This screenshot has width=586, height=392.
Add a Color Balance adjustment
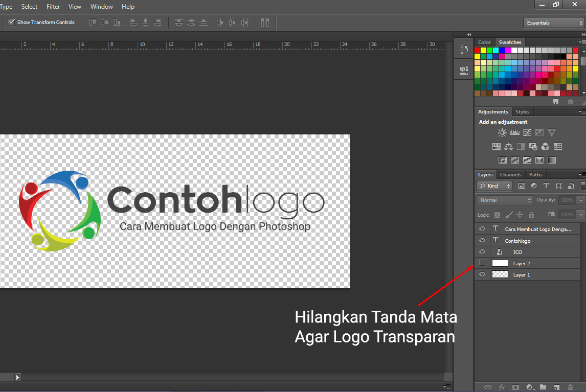coord(509,147)
